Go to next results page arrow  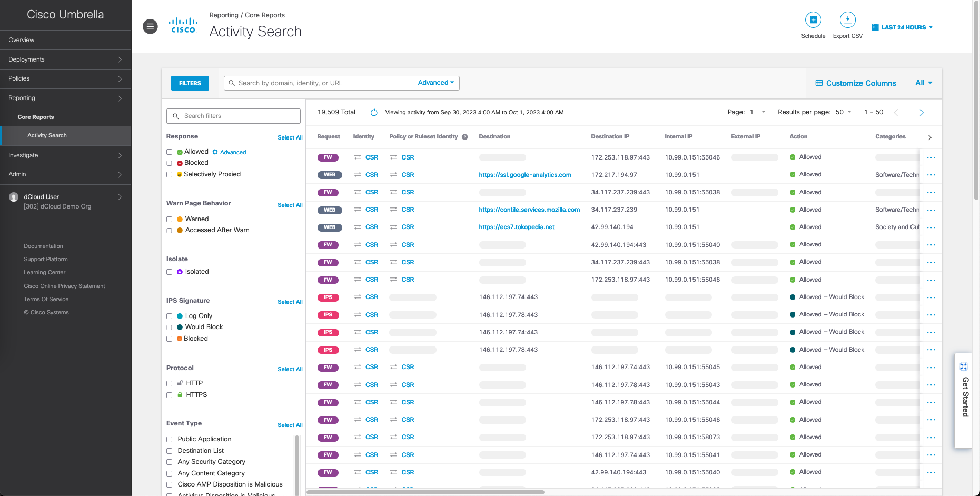922,112
